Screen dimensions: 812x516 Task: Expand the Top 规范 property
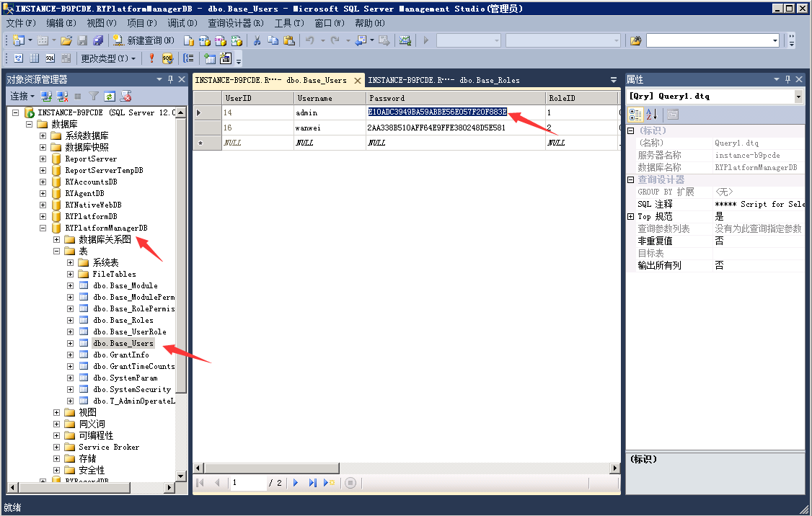tap(630, 217)
